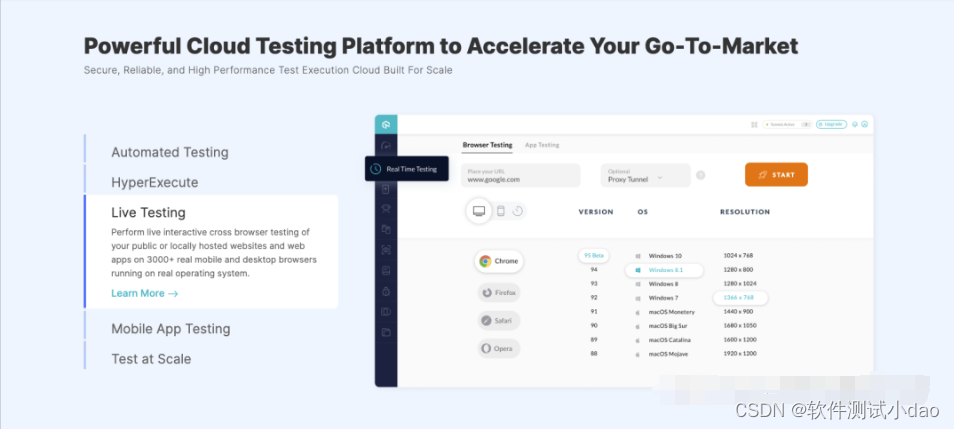Click the Upgrade button
The height and width of the screenshot is (429, 954).
click(x=831, y=124)
